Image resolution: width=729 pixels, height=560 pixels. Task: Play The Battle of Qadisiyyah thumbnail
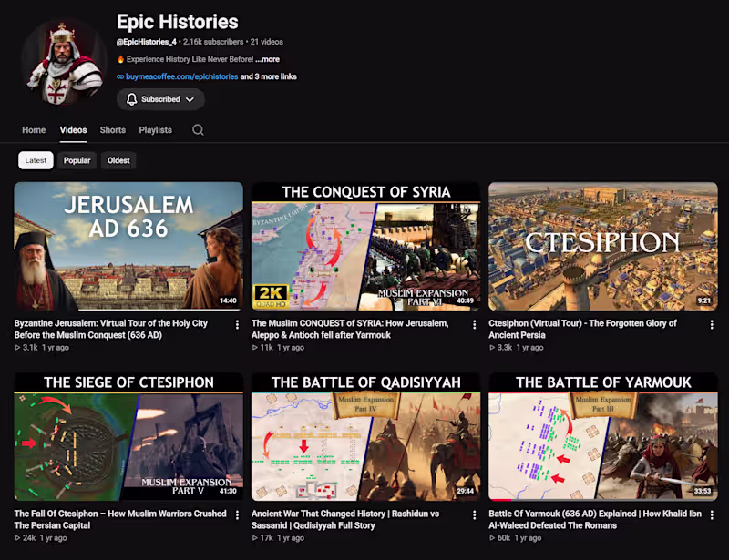pyautogui.click(x=366, y=436)
